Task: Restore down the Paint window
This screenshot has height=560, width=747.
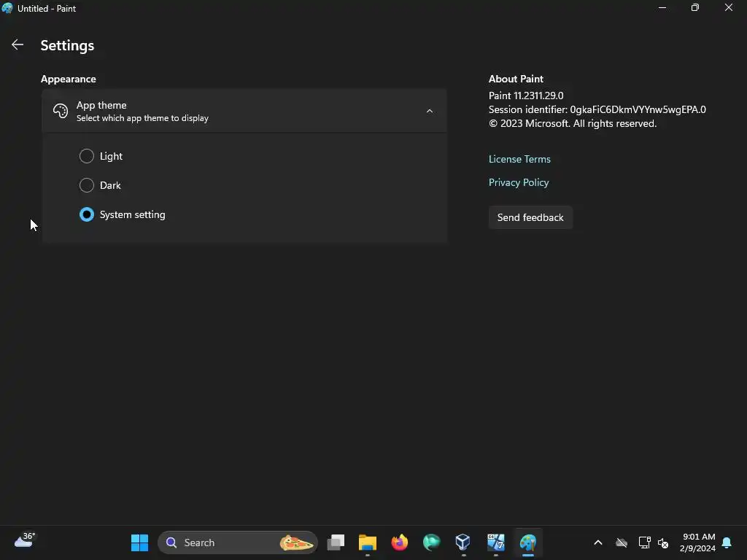Action: coord(695,8)
